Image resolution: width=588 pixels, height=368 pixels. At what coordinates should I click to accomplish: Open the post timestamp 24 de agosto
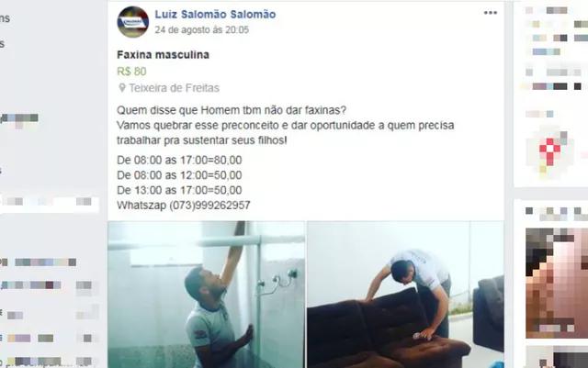click(202, 30)
